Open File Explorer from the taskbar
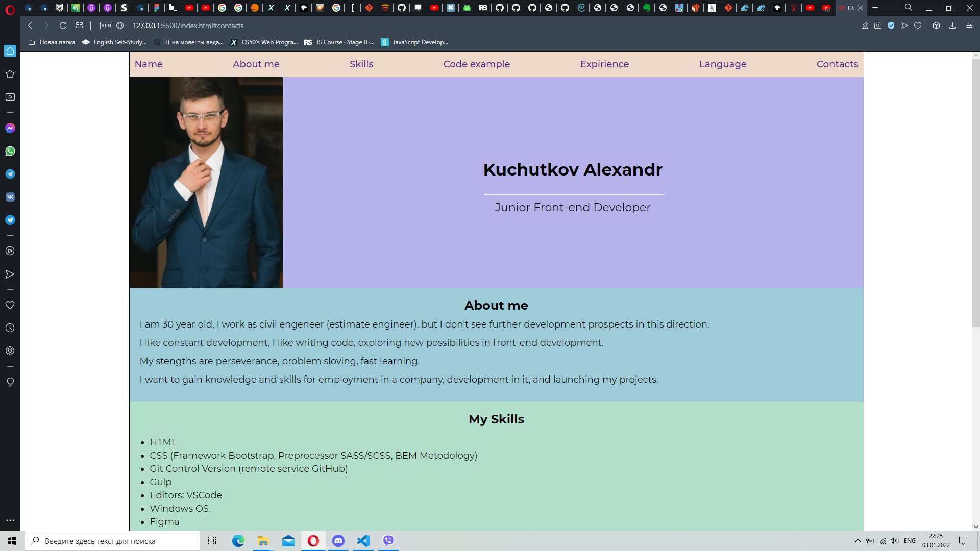The width and height of the screenshot is (980, 551). point(263,541)
